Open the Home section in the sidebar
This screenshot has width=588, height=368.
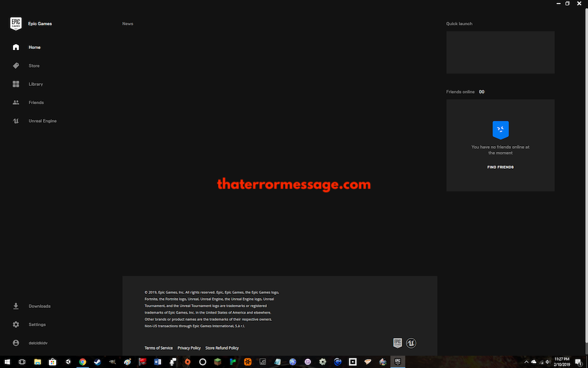pyautogui.click(x=35, y=47)
